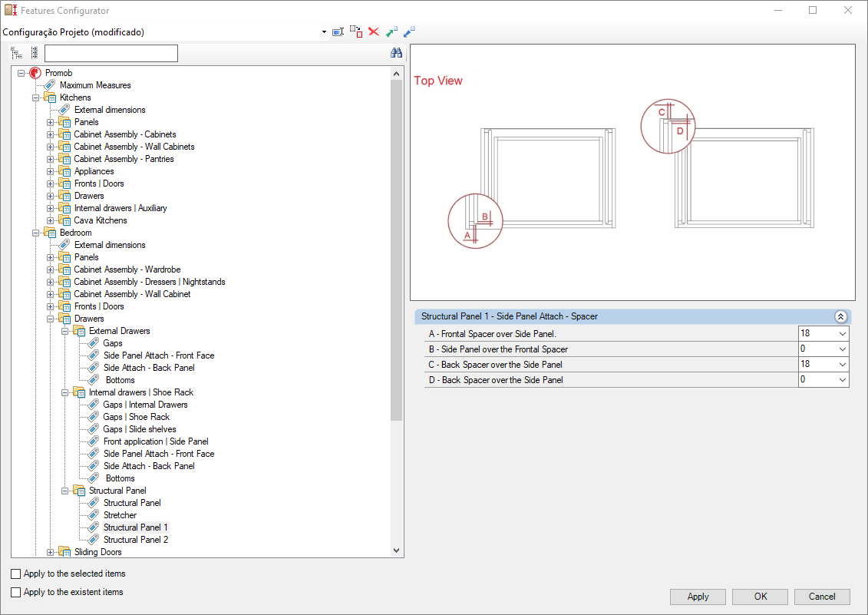868x615 pixels.
Task: Tick the Apply to the existent items checkbox
Action: pyautogui.click(x=16, y=592)
